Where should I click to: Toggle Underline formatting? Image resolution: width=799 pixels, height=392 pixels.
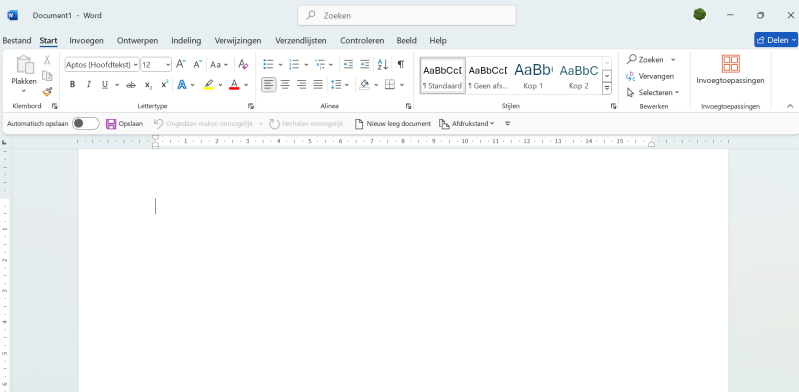[x=104, y=85]
